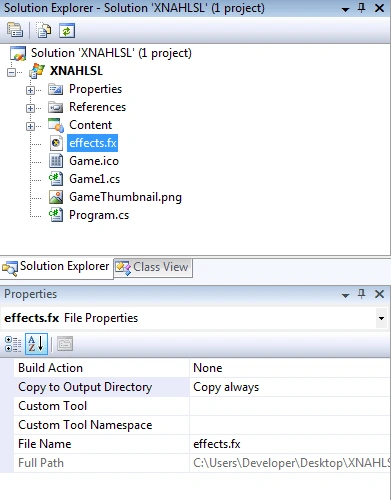Switch property grid to Alphabetical sorting
Viewport: 391px width, 500px height.
click(x=36, y=344)
